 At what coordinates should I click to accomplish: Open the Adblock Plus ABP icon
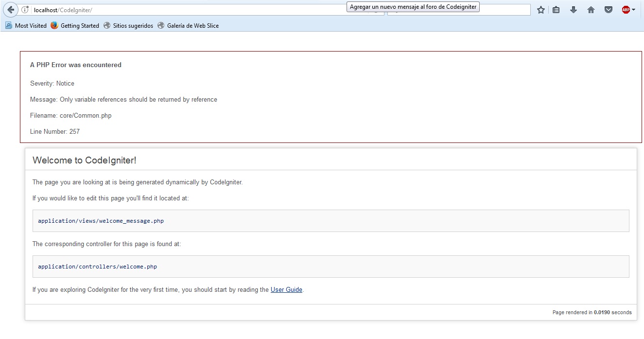(626, 10)
